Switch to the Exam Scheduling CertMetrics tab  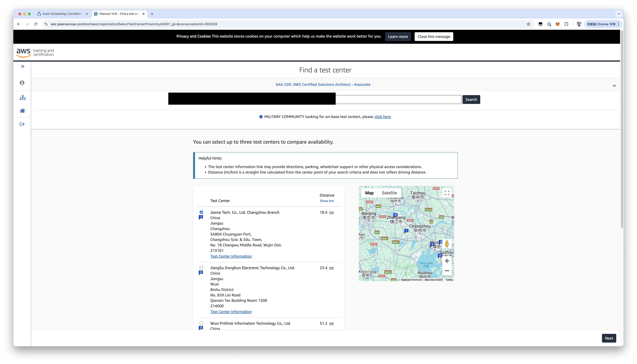(62, 14)
